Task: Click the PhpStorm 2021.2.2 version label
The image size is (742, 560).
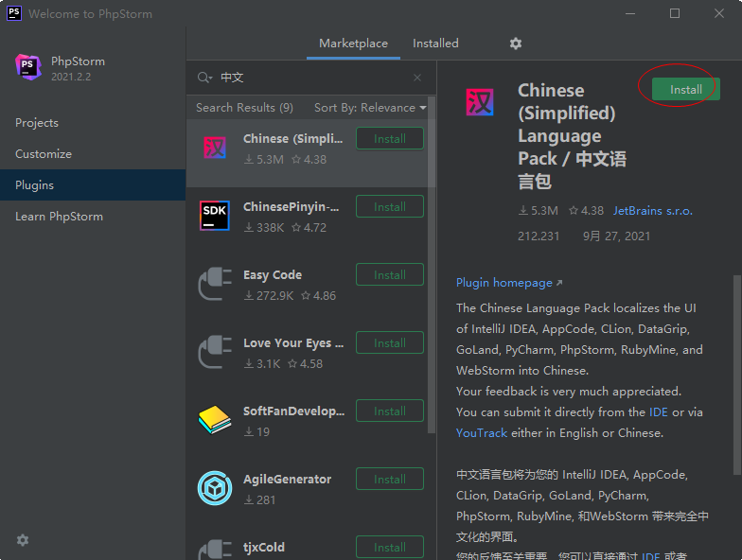Action: point(71,78)
